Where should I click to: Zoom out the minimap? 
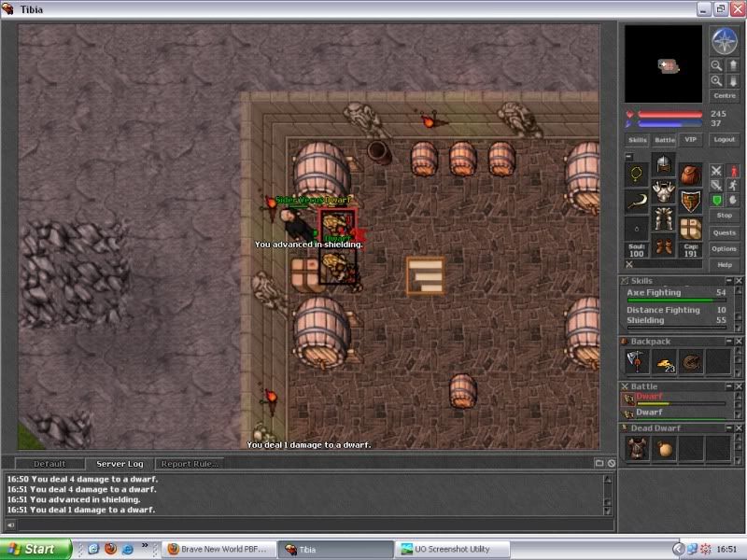click(x=716, y=65)
